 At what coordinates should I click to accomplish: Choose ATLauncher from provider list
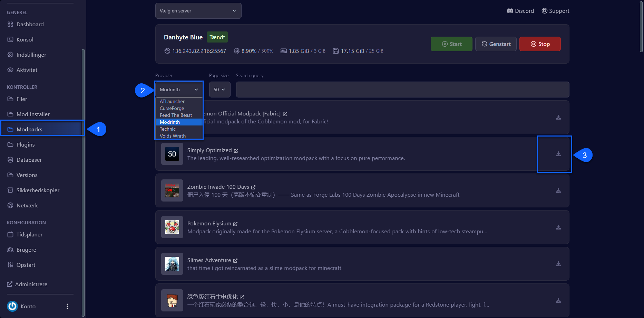179,101
